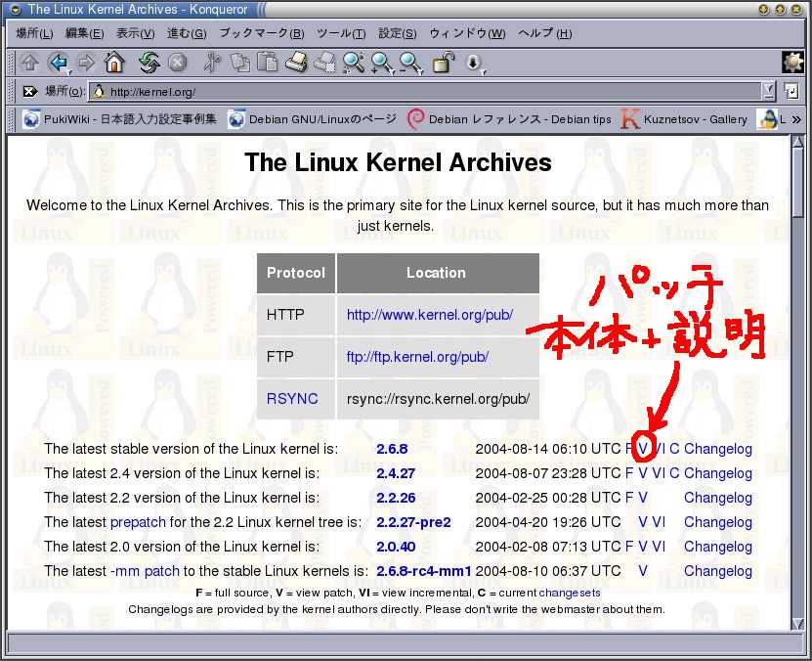The width and height of the screenshot is (812, 661).
Task: Click the Print icon in toolbar
Action: point(296,64)
